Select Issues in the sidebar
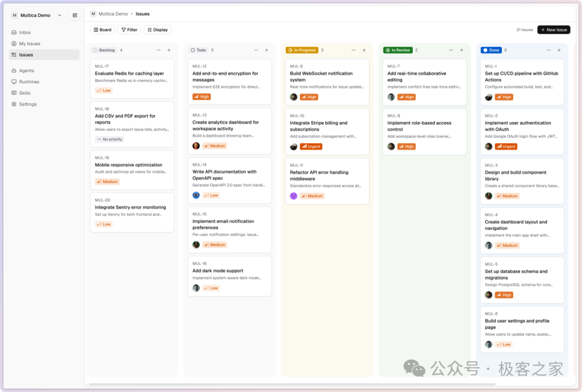 44,54
